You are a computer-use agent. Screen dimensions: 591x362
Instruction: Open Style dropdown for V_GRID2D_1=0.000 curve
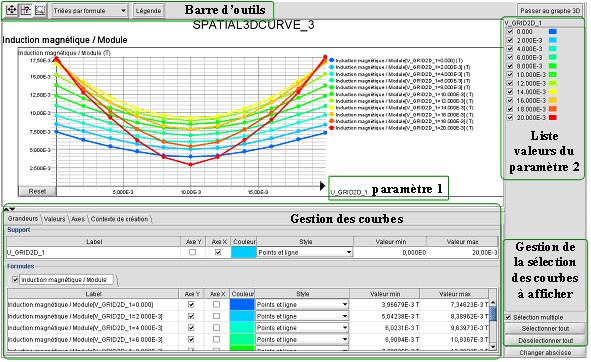pyautogui.click(x=302, y=304)
